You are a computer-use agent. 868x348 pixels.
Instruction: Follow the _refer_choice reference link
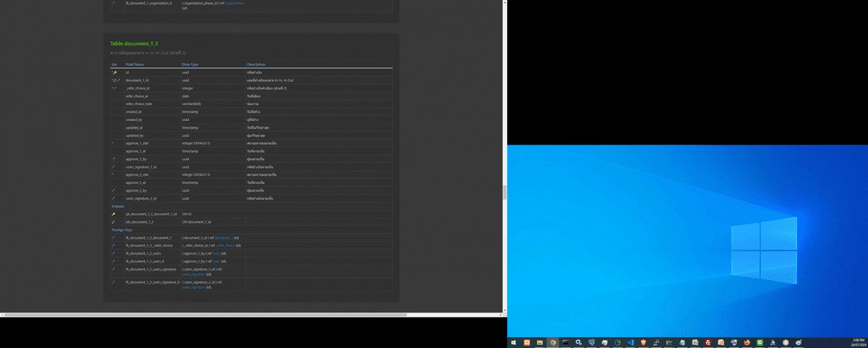tap(225, 245)
